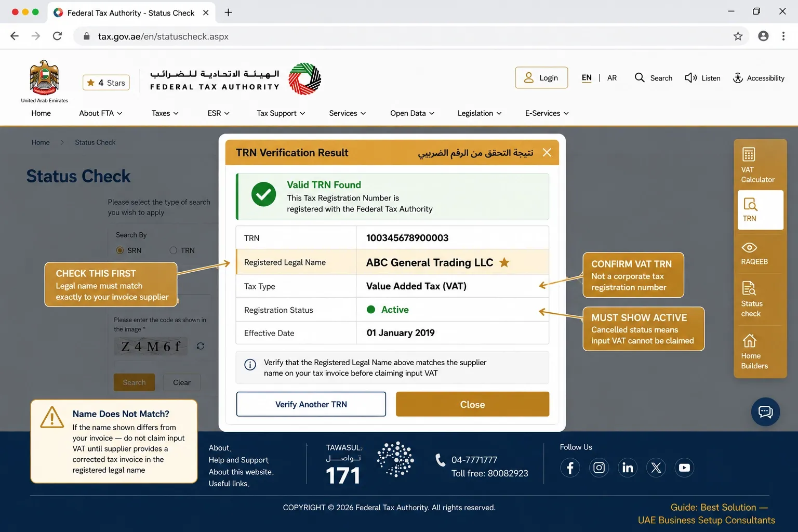Click the Clear button
The height and width of the screenshot is (532, 798).
(182, 382)
